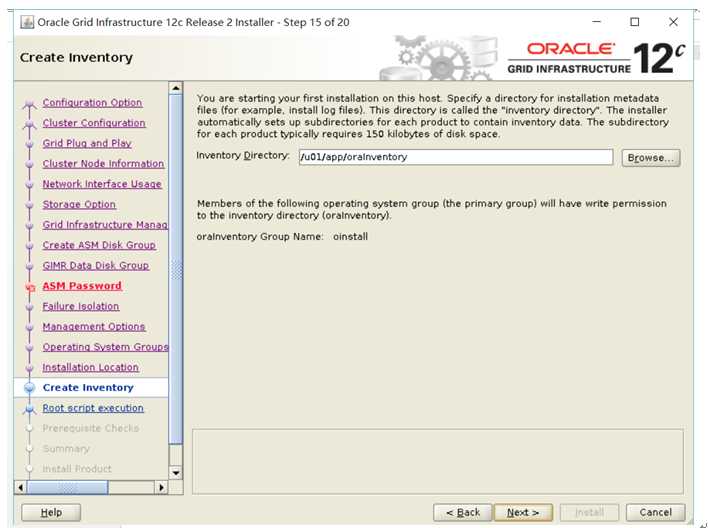Minimize the installer window
Viewport: 708px width, 528px height.
(x=596, y=22)
